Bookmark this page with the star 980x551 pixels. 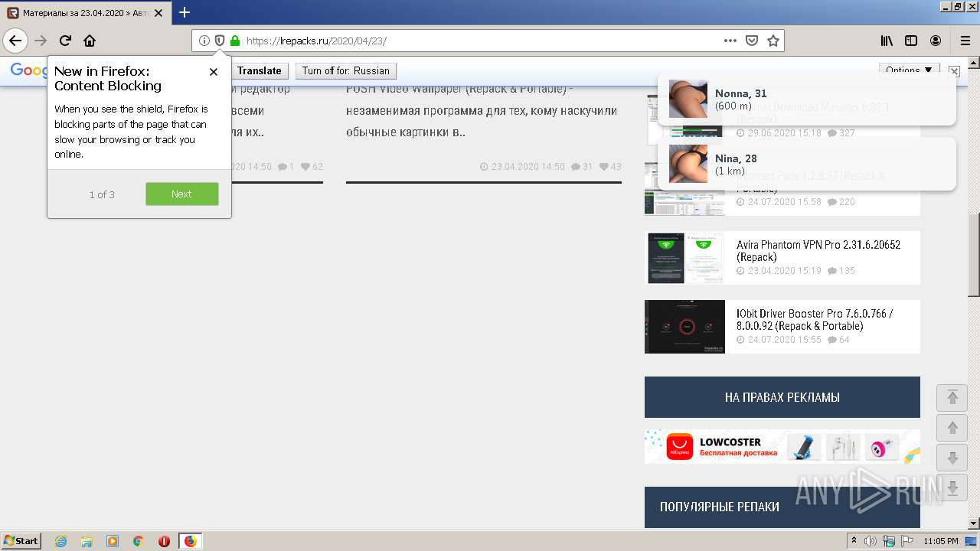(x=773, y=41)
